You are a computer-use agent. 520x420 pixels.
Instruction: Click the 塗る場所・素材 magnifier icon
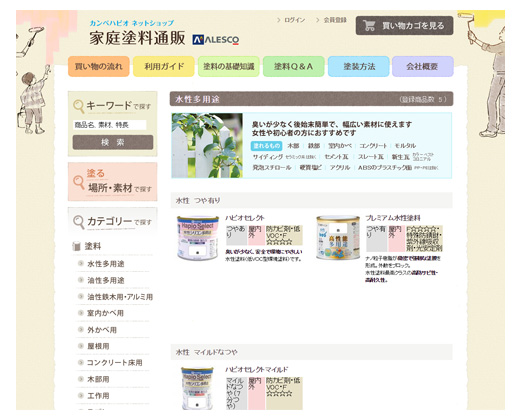pyautogui.click(x=79, y=182)
